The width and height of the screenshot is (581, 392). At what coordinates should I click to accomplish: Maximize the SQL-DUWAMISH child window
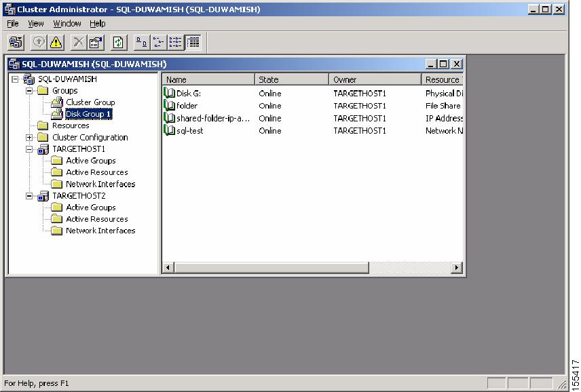tap(443, 64)
